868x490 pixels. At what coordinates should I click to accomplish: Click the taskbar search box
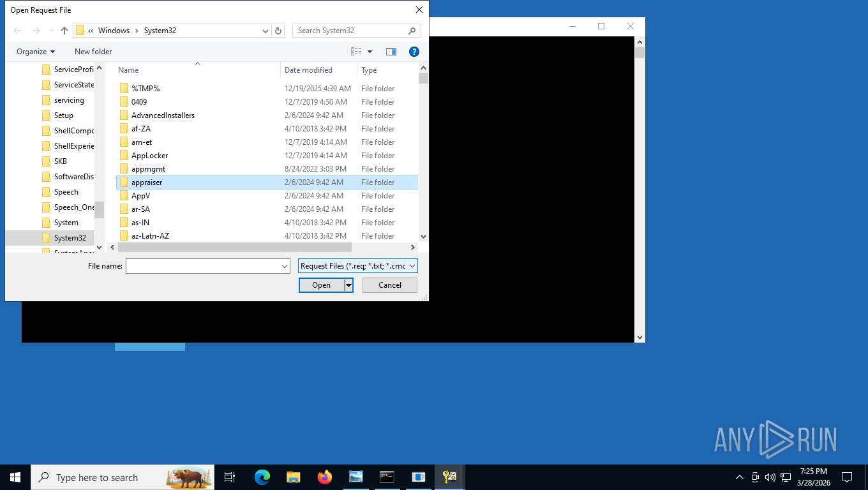[x=123, y=477]
